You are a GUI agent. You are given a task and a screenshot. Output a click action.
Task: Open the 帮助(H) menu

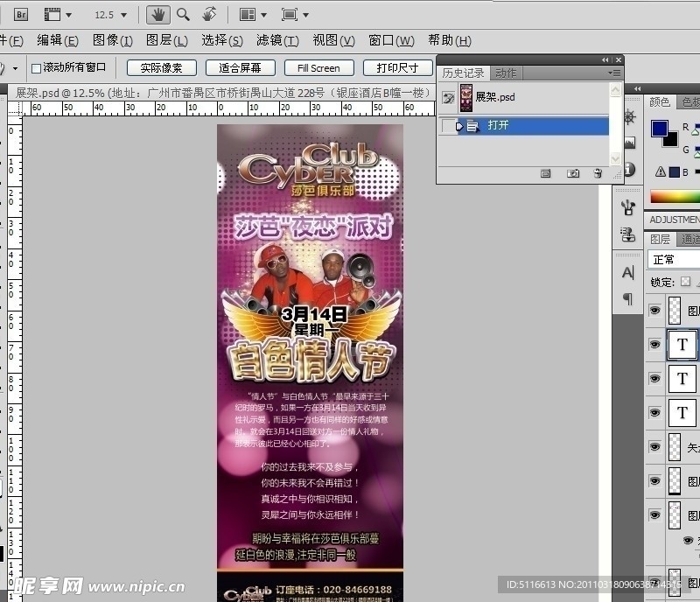tap(449, 40)
